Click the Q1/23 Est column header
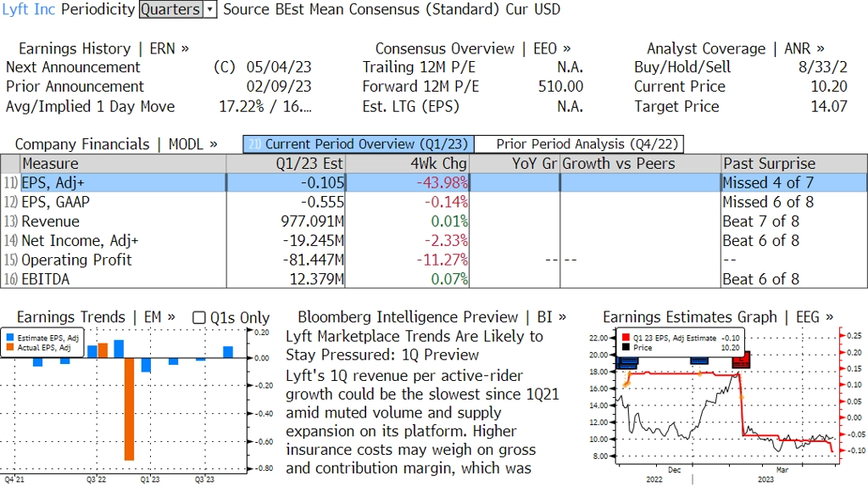868x487 pixels. click(x=286, y=164)
